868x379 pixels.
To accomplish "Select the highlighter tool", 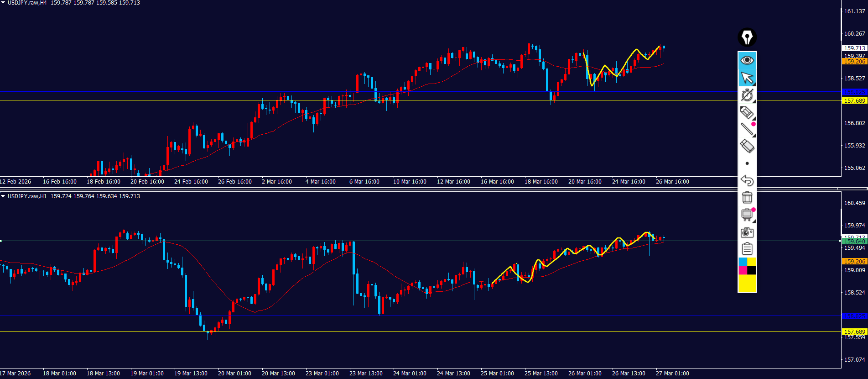I will pos(747,112).
